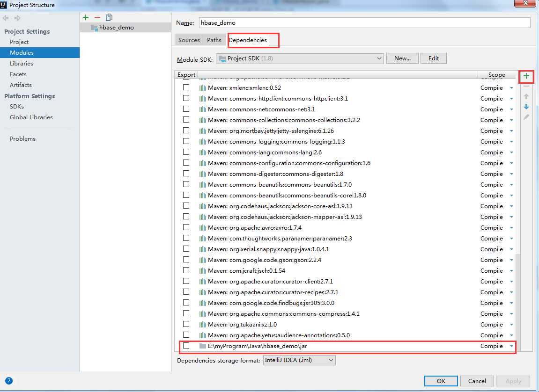Click library icon of org.tukaani:xz:1.0
Screen dimensions: 539x392
[202, 325]
